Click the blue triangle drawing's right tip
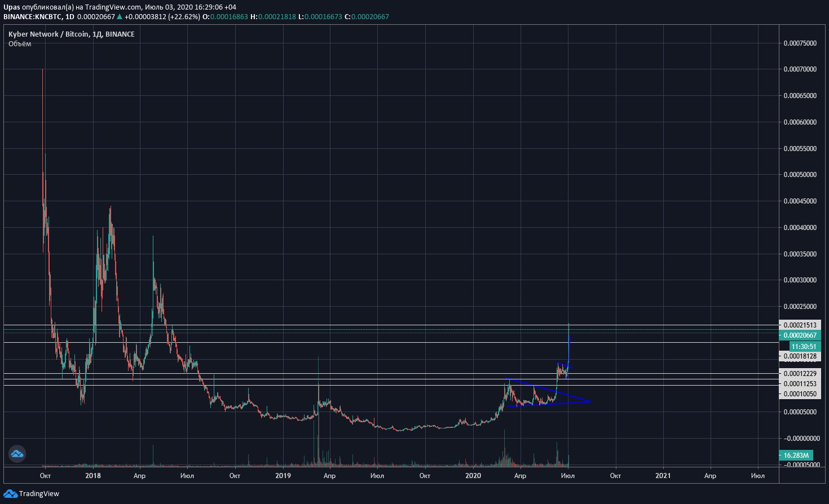The width and height of the screenshot is (829, 504). 589,401
